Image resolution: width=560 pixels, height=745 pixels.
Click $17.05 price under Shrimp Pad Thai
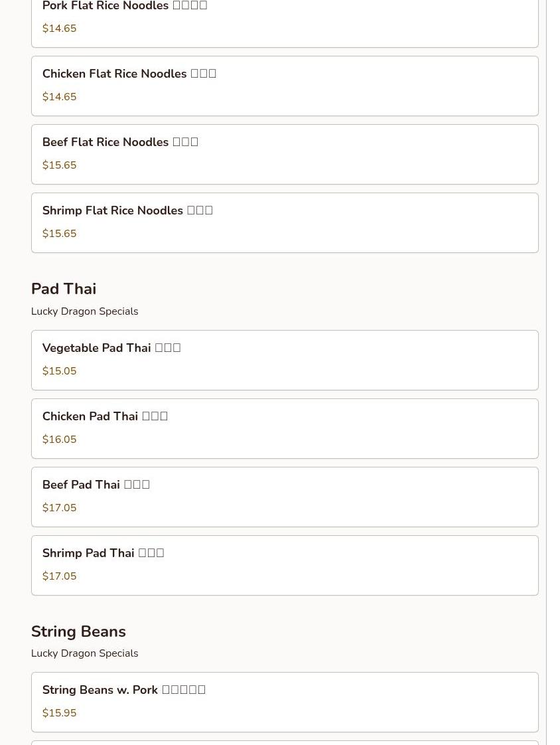point(59,576)
